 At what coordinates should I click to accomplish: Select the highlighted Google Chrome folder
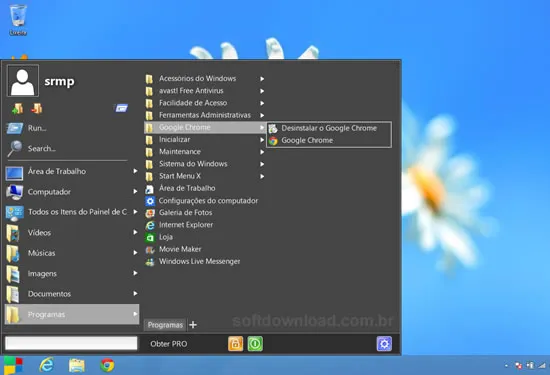click(205, 127)
